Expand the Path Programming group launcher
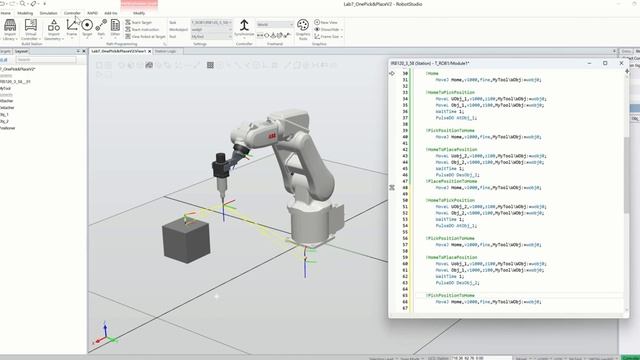640x360 pixels. coord(165,44)
